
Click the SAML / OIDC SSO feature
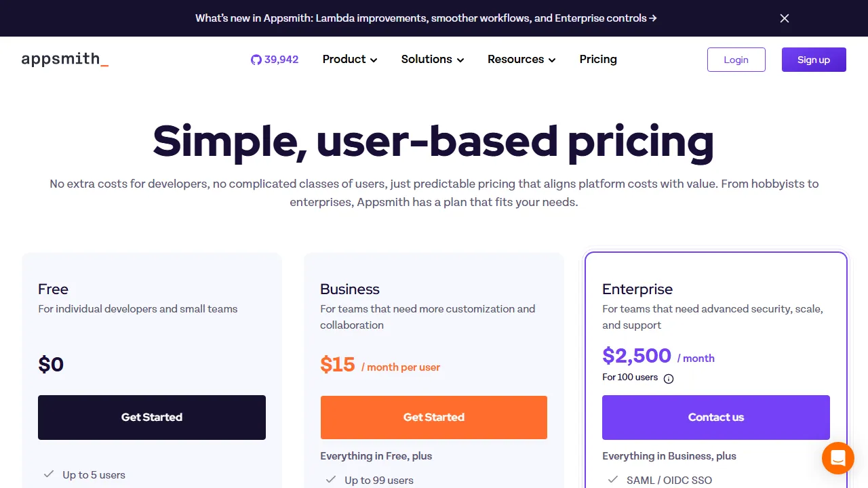(669, 481)
